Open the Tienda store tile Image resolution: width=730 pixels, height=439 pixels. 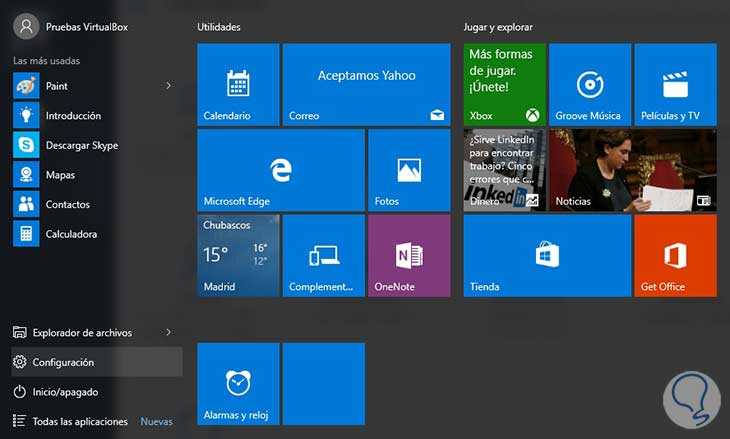548,256
